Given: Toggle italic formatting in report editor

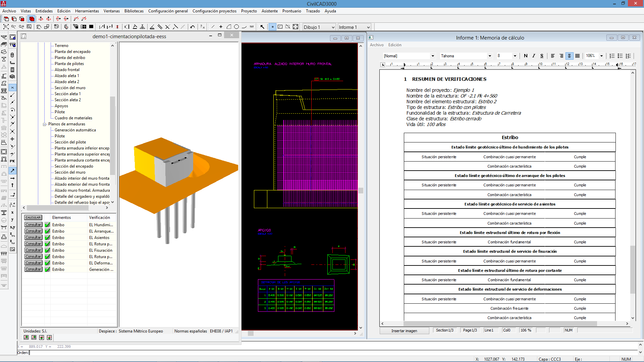Looking at the screenshot, I should 534,56.
